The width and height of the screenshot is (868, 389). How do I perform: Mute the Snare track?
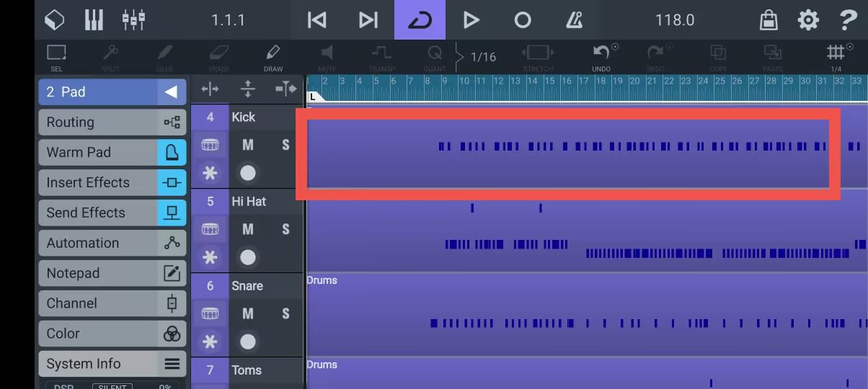[x=248, y=313]
